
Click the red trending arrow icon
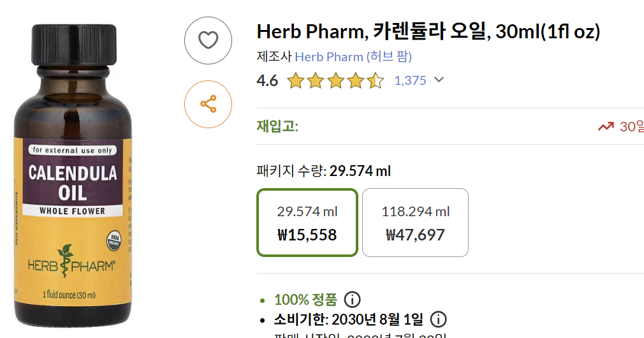605,126
